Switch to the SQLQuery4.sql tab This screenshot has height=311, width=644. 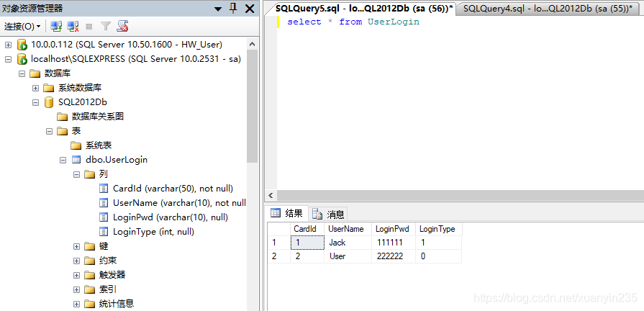548,9
